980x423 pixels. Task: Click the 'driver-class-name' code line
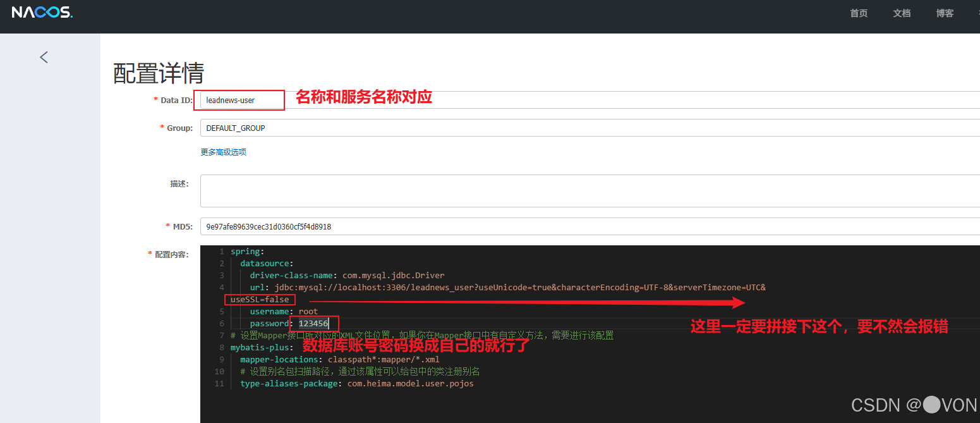pos(347,276)
